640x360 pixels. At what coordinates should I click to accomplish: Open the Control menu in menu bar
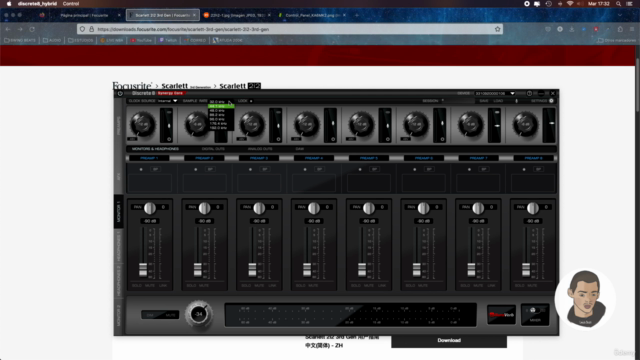(71, 4)
